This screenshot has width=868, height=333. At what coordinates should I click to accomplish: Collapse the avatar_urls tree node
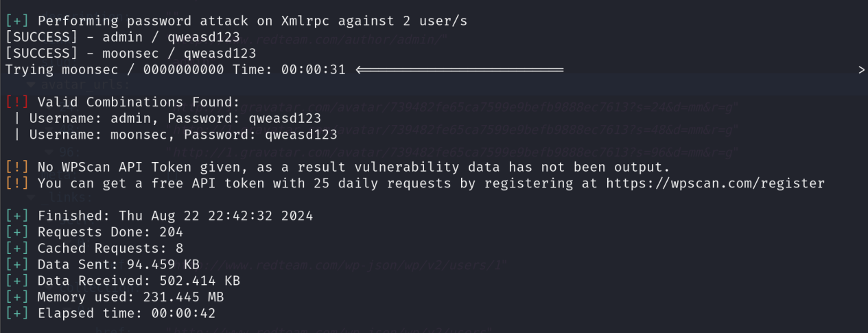pyautogui.click(x=31, y=85)
